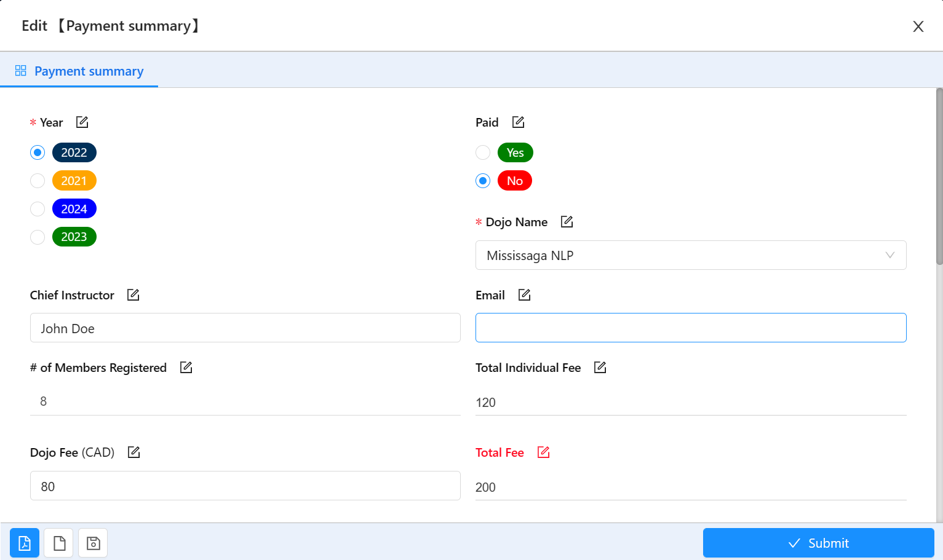Click the dark blue 2022 tag label

coord(74,152)
